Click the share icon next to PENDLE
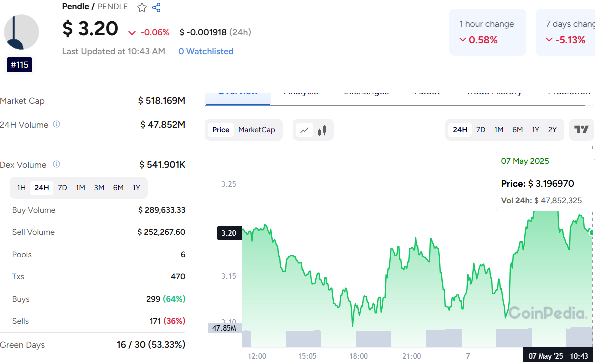595x364 pixels. click(x=156, y=7)
